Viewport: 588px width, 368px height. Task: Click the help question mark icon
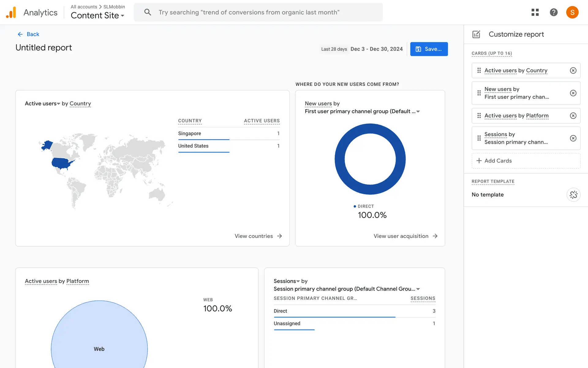tap(553, 12)
